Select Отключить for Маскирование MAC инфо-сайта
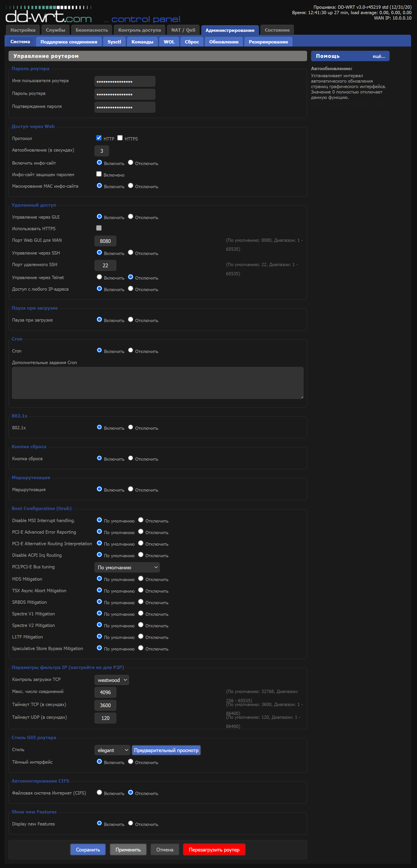The image size is (417, 868). [130, 186]
